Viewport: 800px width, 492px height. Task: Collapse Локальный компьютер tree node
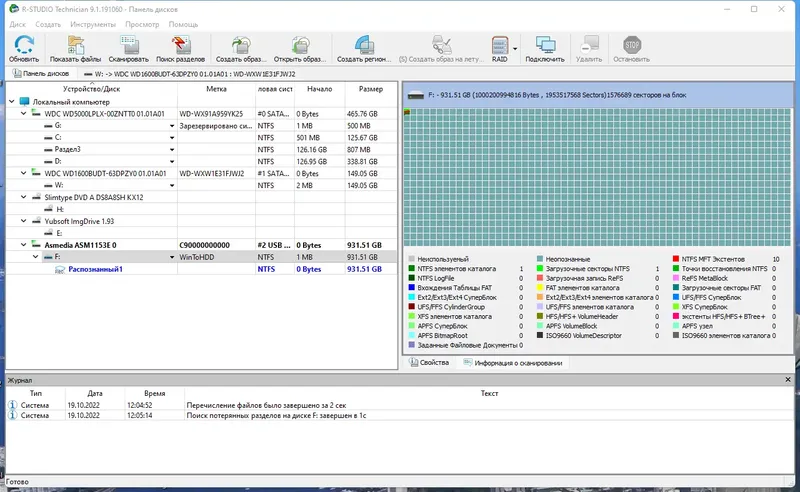tap(12, 102)
